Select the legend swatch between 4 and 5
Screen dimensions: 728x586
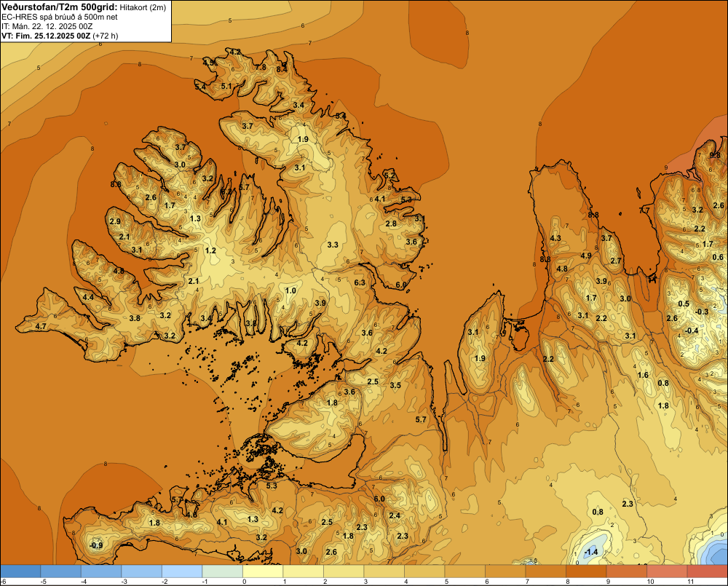[x=424, y=571]
